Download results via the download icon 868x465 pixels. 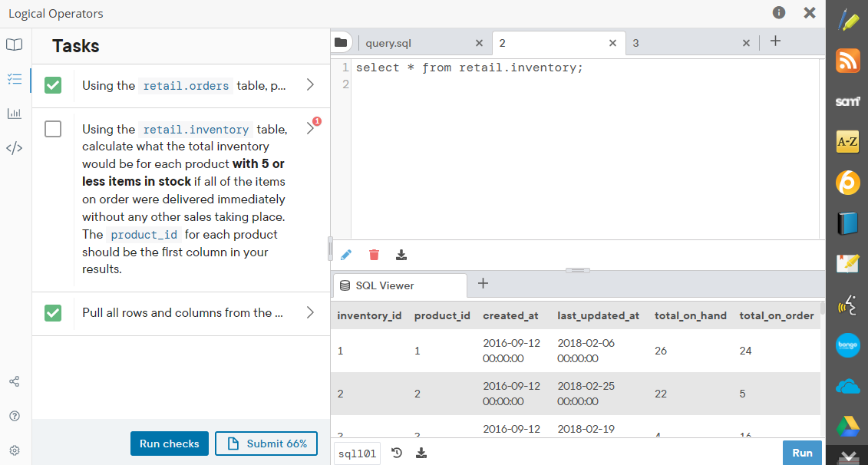coord(401,254)
